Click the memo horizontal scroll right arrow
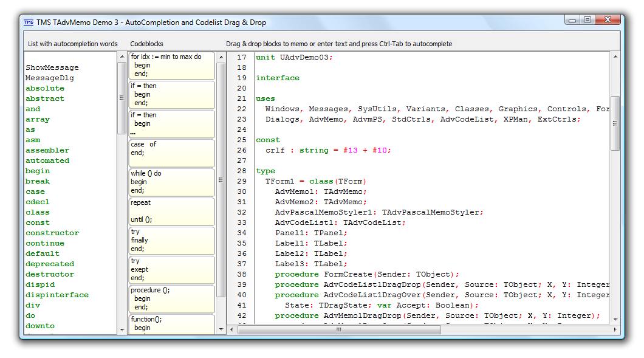Viewport: 644px width, 358px height. [x=615, y=329]
